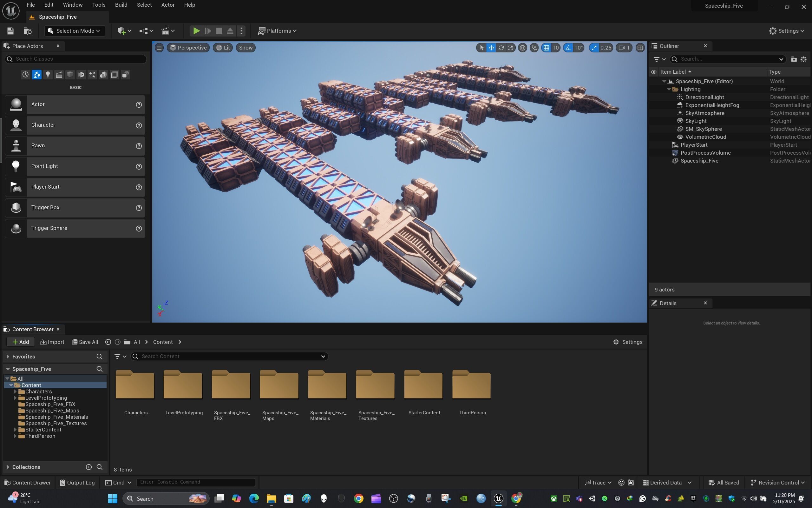Create new folder in Outliner

coord(794,59)
